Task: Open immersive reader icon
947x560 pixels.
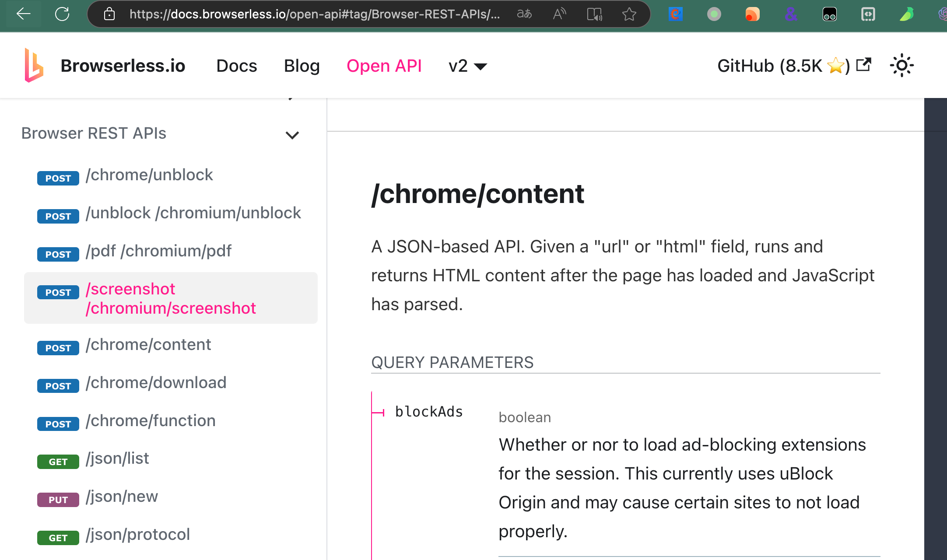Action: point(594,14)
